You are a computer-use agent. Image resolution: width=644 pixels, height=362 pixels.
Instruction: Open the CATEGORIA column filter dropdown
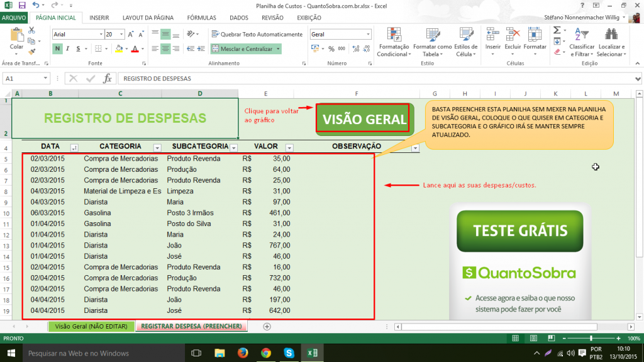click(157, 148)
